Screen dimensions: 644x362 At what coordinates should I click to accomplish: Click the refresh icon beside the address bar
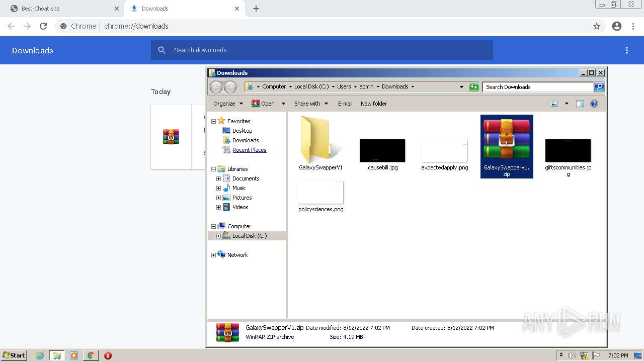click(x=474, y=87)
